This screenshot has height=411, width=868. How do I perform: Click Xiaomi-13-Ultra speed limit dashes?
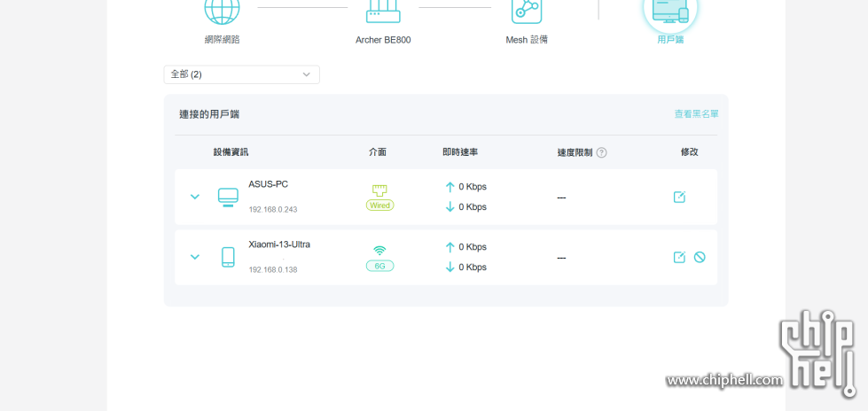tap(561, 259)
